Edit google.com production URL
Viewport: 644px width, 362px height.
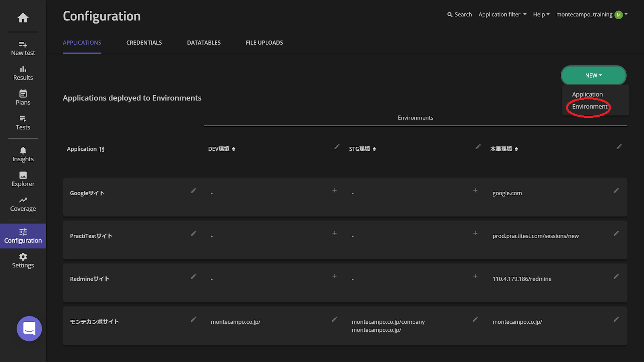point(616,191)
